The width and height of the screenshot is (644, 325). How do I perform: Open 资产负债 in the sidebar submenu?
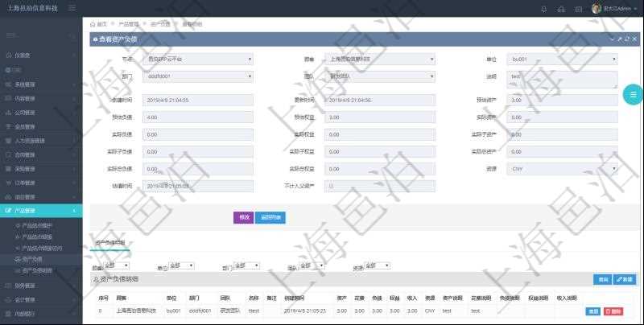coord(32,259)
